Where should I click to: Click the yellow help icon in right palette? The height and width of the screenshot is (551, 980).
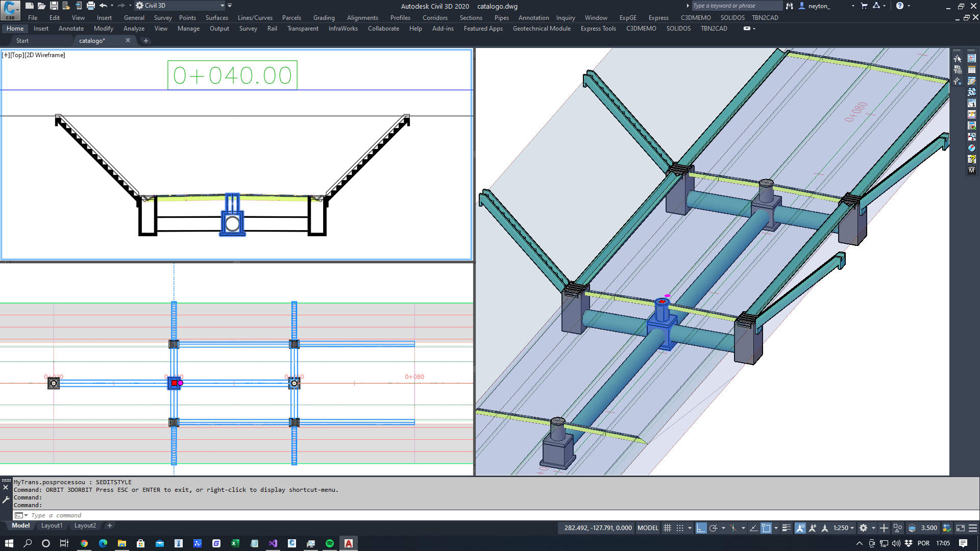click(972, 159)
